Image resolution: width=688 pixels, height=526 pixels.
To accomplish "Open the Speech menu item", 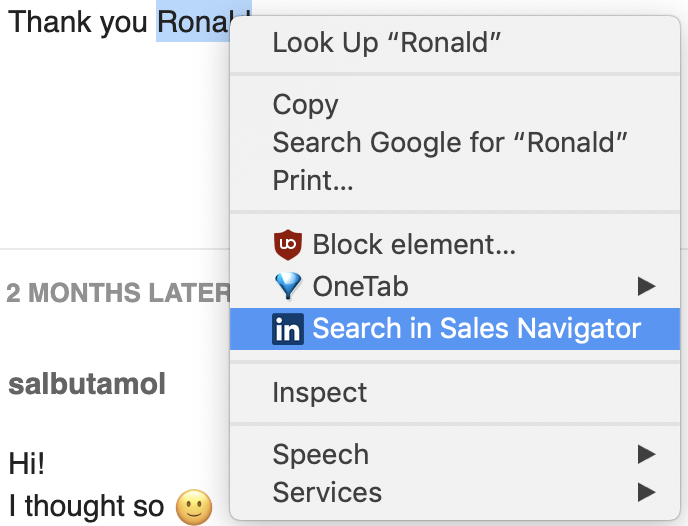I will tap(455, 454).
